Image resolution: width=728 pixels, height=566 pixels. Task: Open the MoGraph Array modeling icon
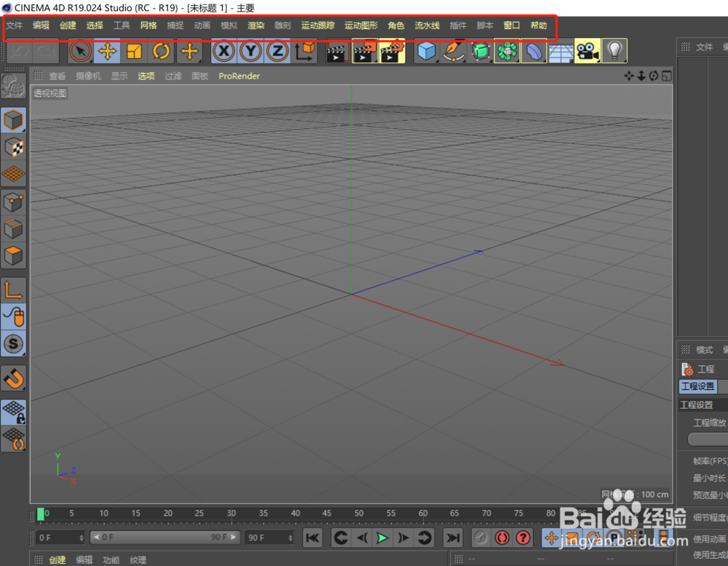click(507, 51)
